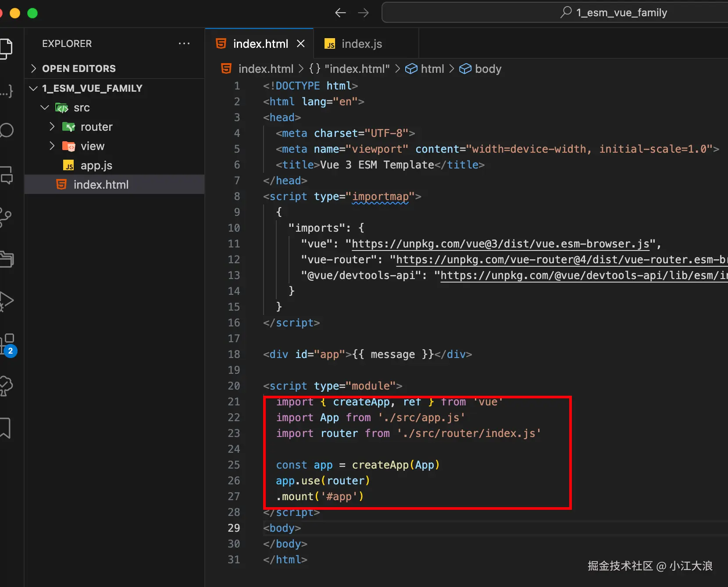The height and width of the screenshot is (587, 728).
Task: Click './src/app.js' import path
Action: [x=421, y=418]
